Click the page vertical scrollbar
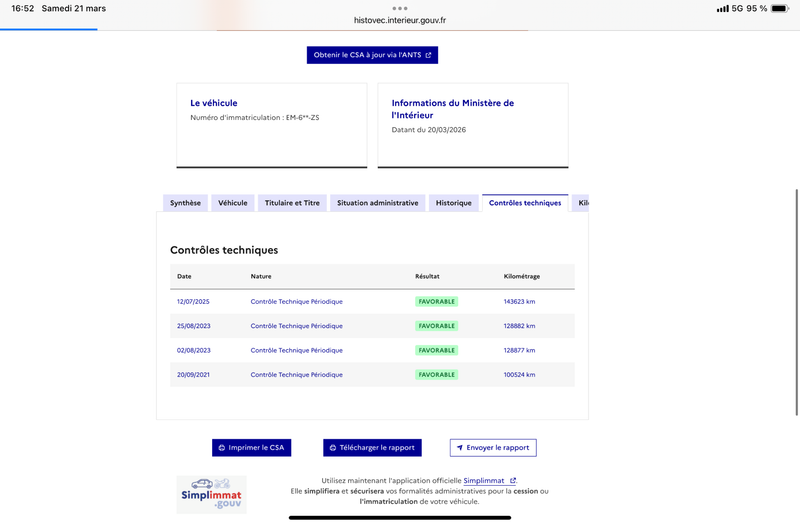 pyautogui.click(x=797, y=302)
